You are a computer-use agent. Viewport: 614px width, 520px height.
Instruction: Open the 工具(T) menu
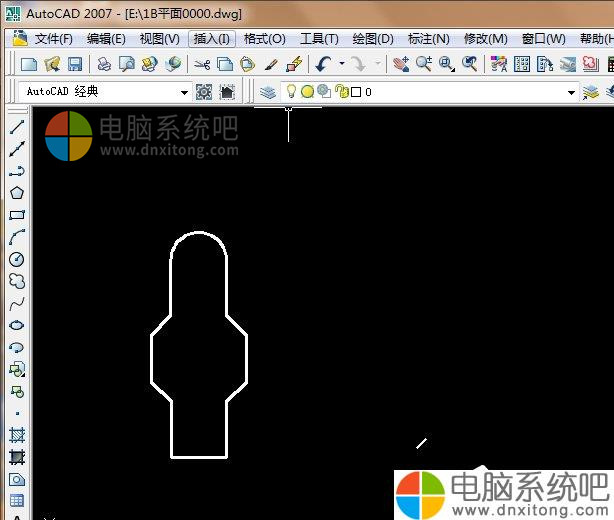tap(319, 39)
